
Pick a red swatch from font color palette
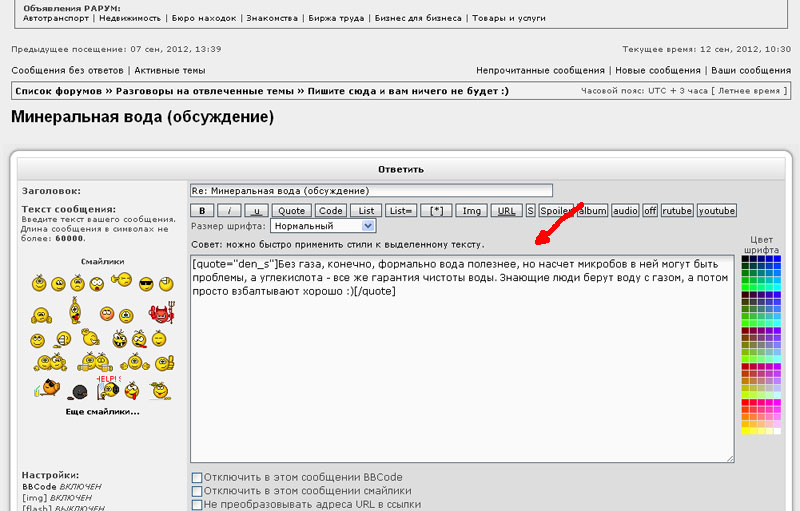click(x=746, y=403)
